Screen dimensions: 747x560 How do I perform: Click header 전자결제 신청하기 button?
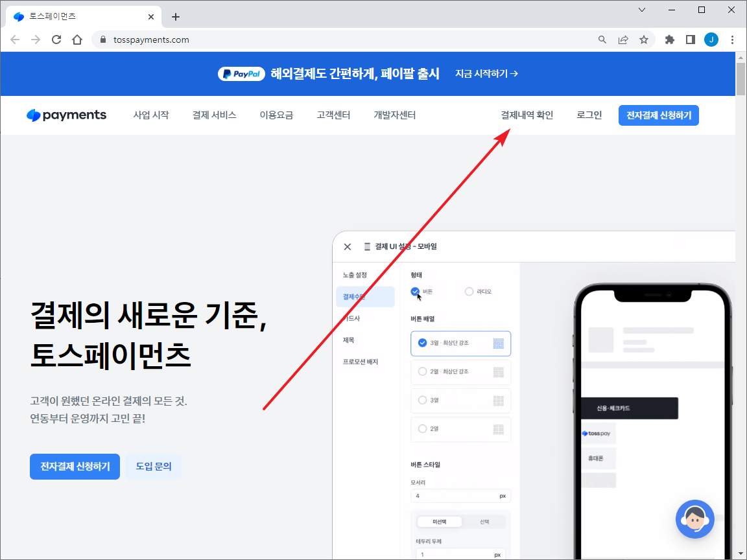pos(658,115)
